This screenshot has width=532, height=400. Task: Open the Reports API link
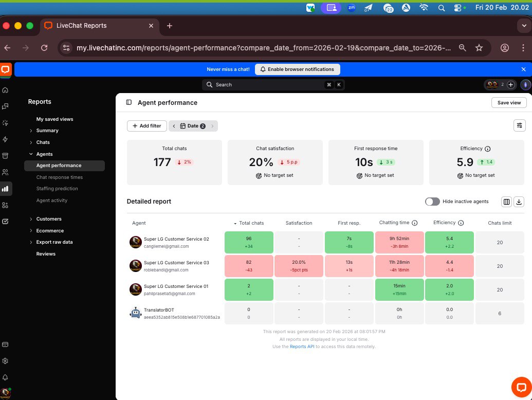302,347
